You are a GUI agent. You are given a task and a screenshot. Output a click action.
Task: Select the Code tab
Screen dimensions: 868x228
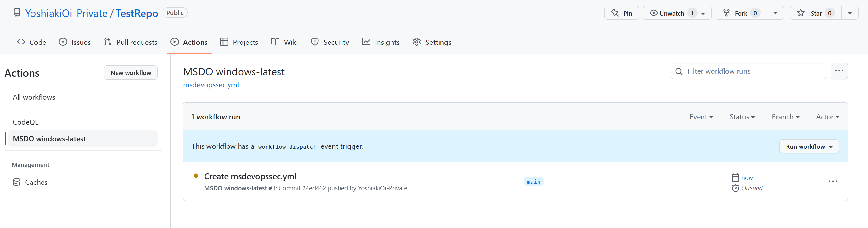(x=31, y=42)
